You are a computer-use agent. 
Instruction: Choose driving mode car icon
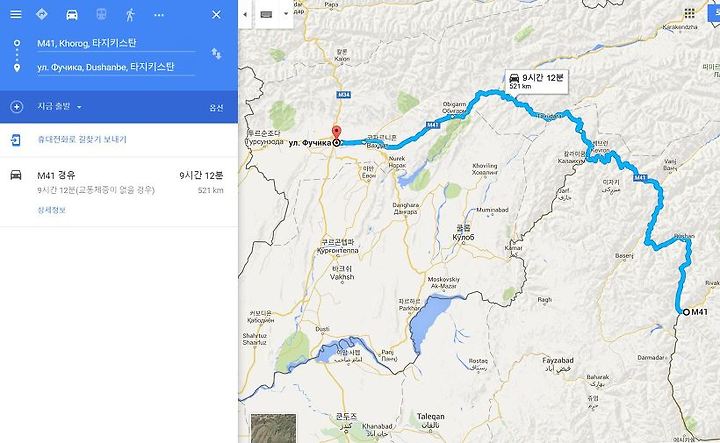click(x=72, y=15)
